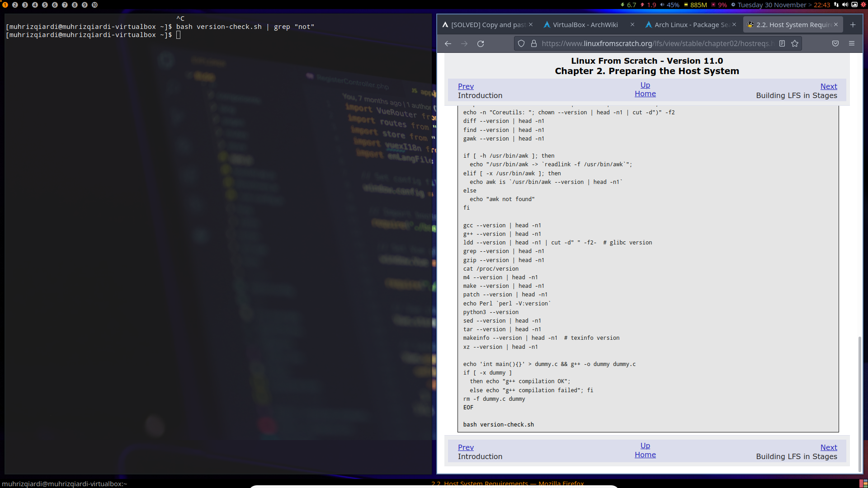Image resolution: width=868 pixels, height=488 pixels.
Task: Follow the top Prev link to Introduction
Action: pyautogui.click(x=466, y=86)
